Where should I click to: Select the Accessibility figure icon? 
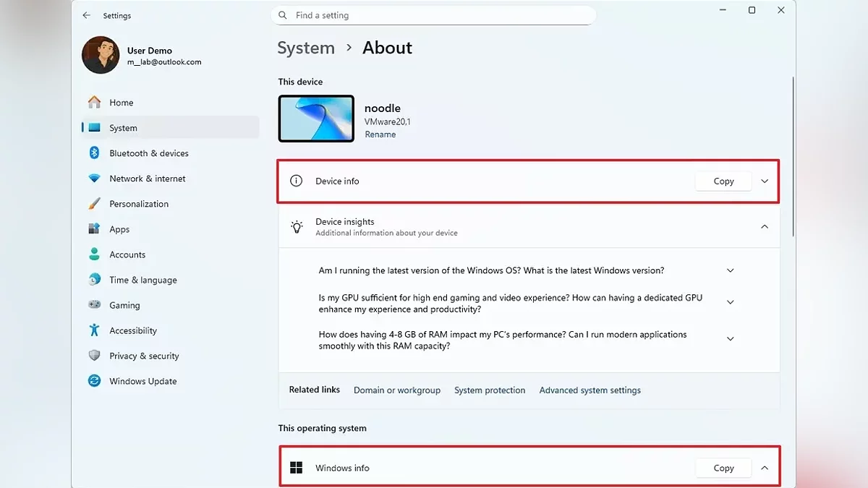94,330
